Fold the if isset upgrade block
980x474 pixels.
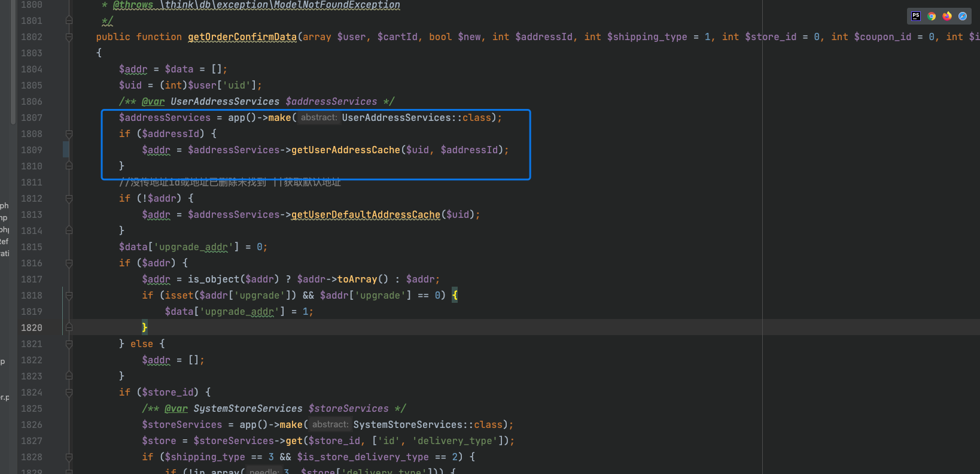(x=69, y=296)
